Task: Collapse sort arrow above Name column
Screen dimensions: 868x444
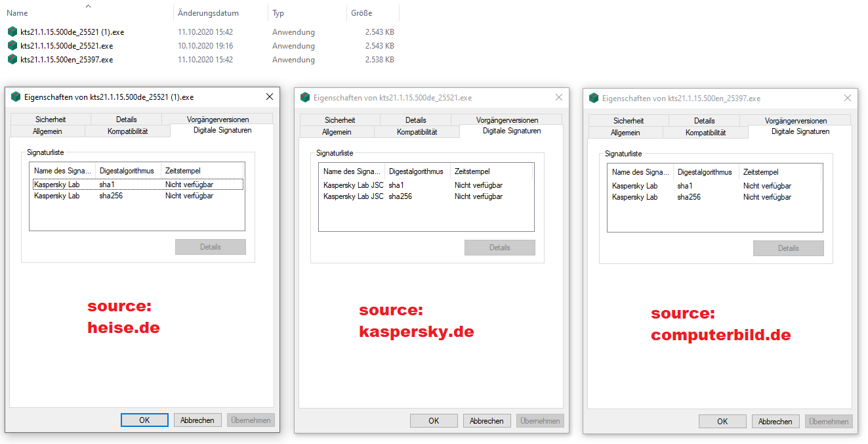Action: [88, 6]
